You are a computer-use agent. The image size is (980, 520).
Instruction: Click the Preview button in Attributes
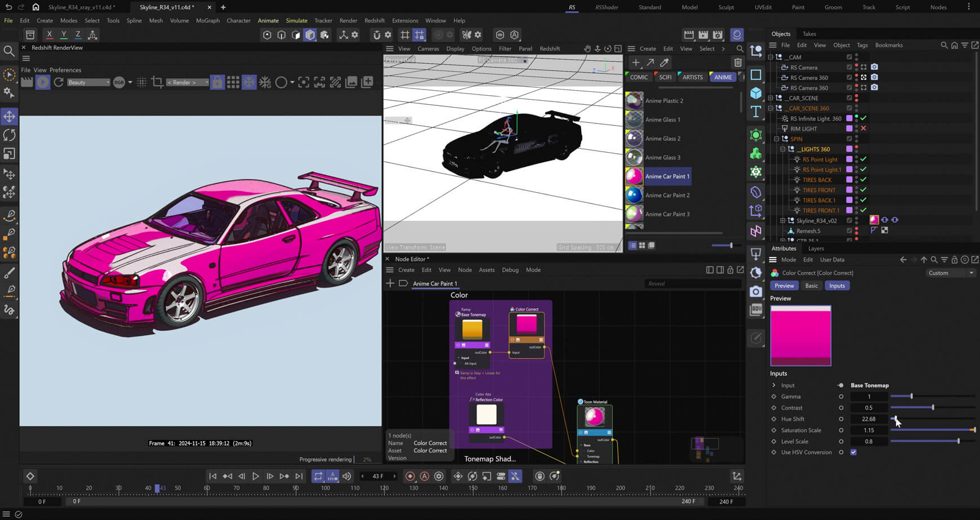pos(784,286)
